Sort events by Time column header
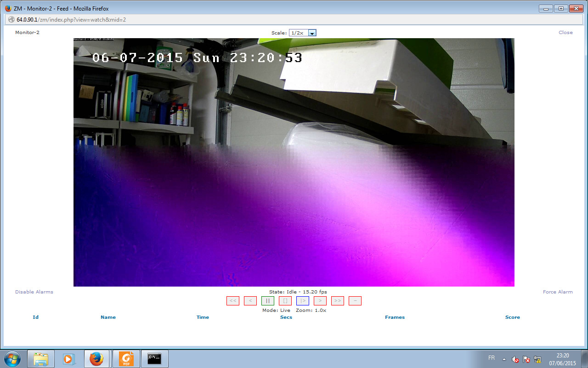 tap(203, 317)
